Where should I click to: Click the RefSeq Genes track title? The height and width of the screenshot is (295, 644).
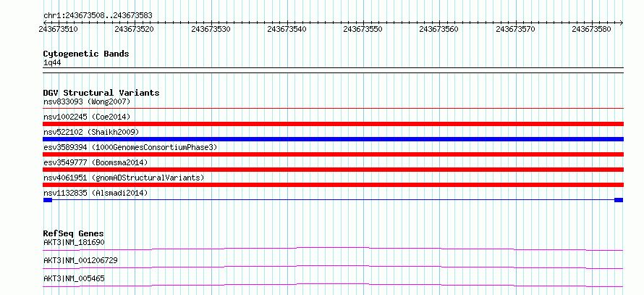click(x=74, y=233)
